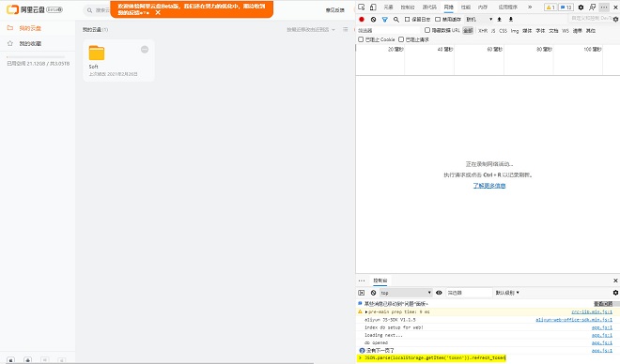The height and width of the screenshot is (364, 620).
Task: Open the network search magnifier icon
Action: pyautogui.click(x=395, y=19)
